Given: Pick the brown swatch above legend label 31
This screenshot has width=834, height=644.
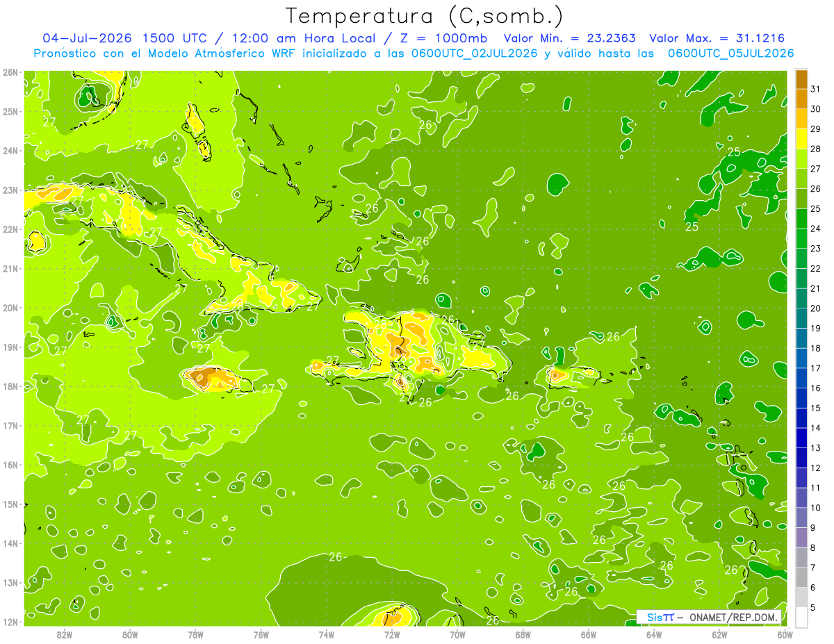Looking at the screenshot, I should pyautogui.click(x=801, y=79).
